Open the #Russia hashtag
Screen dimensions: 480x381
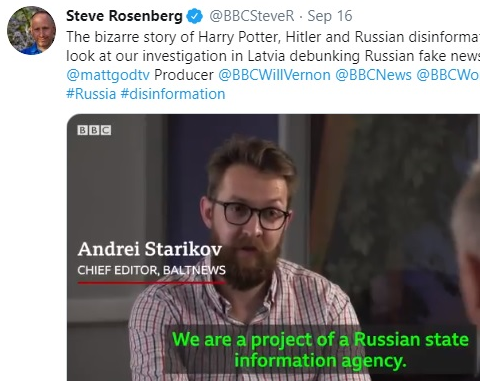point(91,94)
